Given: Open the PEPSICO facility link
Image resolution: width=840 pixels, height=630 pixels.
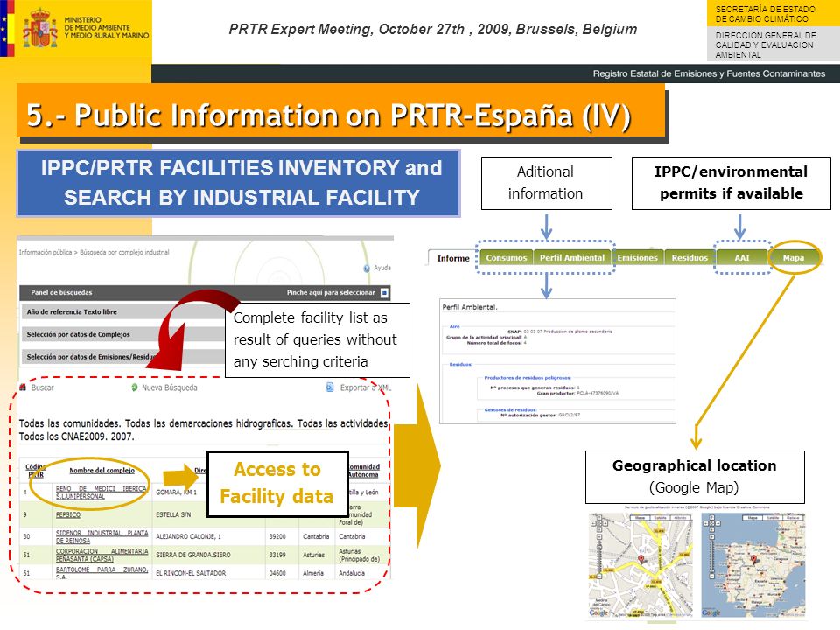Looking at the screenshot, I should coord(68,514).
